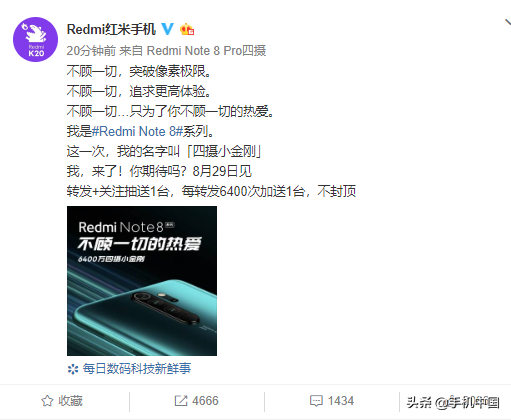The image size is (511, 420).
Task: Open the #Redmi Note 8# hashtag
Action: click(x=137, y=131)
